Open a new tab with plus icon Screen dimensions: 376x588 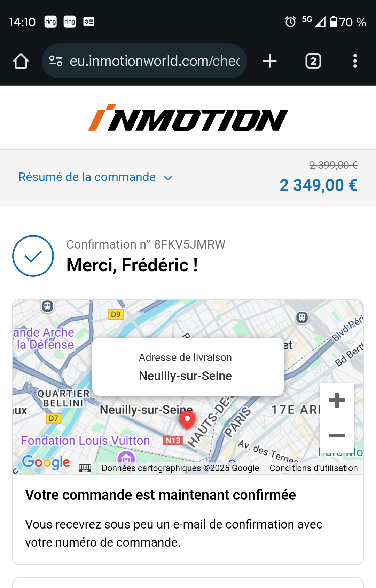269,61
